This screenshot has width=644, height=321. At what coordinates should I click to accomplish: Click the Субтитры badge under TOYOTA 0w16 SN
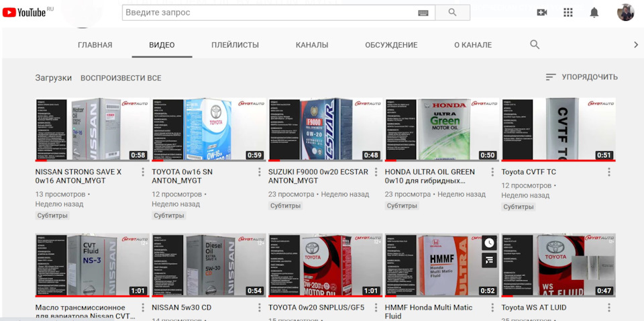(169, 216)
